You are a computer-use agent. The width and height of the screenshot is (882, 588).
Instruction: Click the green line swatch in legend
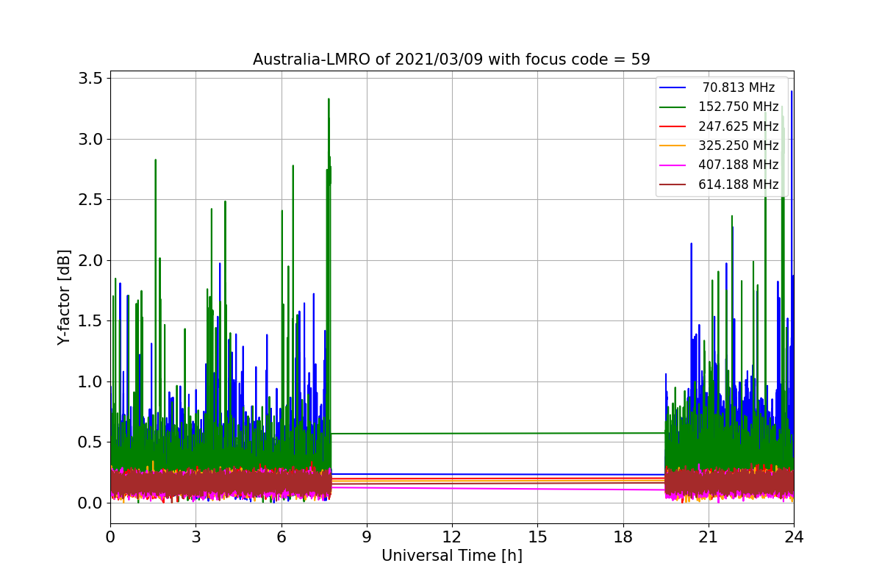pyautogui.click(x=673, y=107)
